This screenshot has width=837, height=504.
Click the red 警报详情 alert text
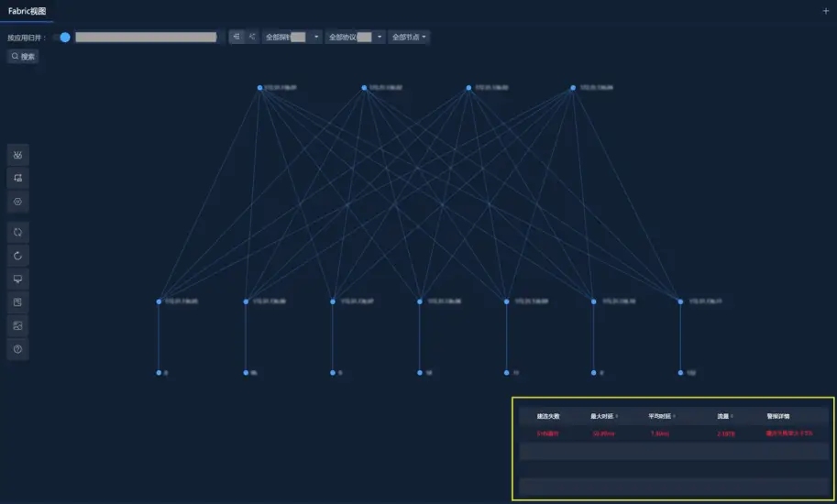pos(788,433)
